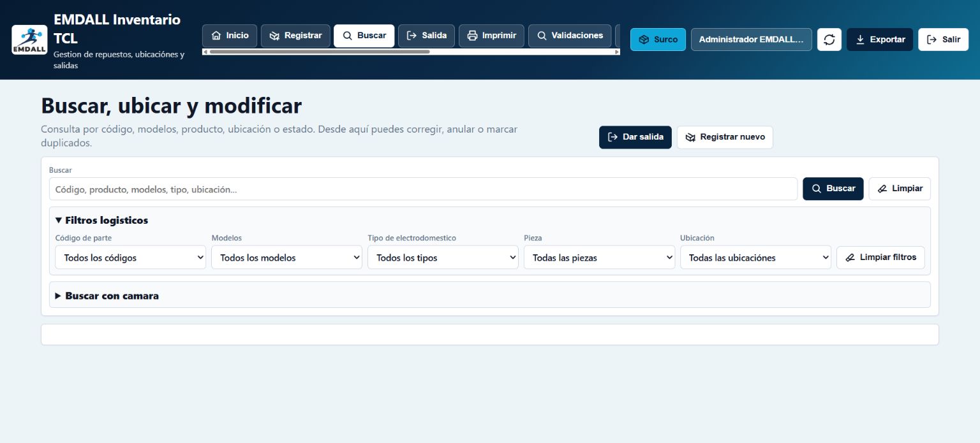Open the Código de parte dropdown
The image size is (980, 443).
click(x=131, y=258)
